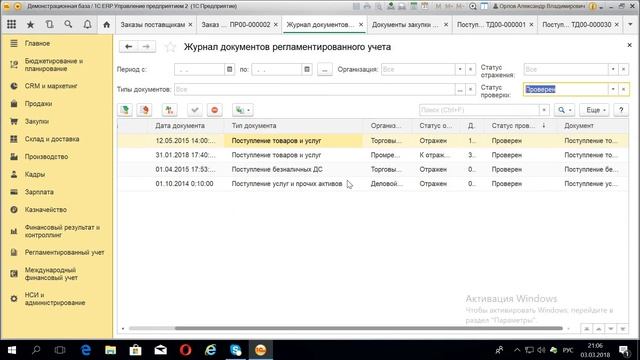Clear the Типы документов field
Screen dimensions: 640x360
(x=470, y=89)
